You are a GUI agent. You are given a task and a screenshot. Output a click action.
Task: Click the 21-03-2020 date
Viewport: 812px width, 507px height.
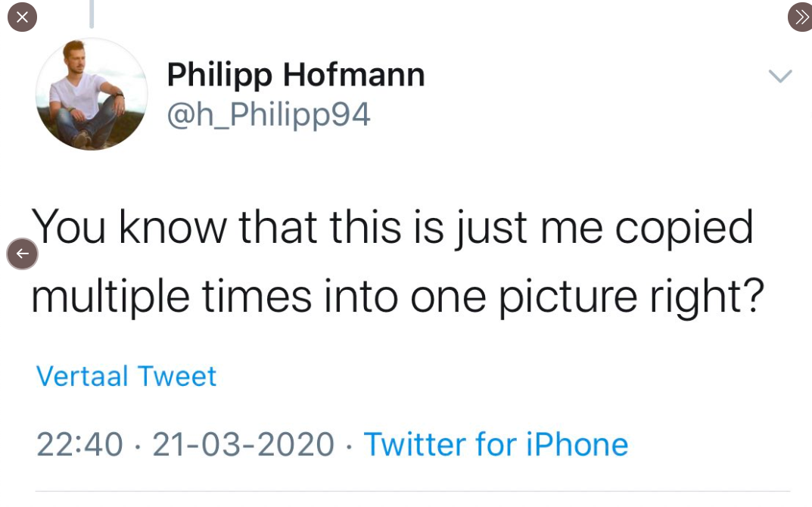coord(243,444)
